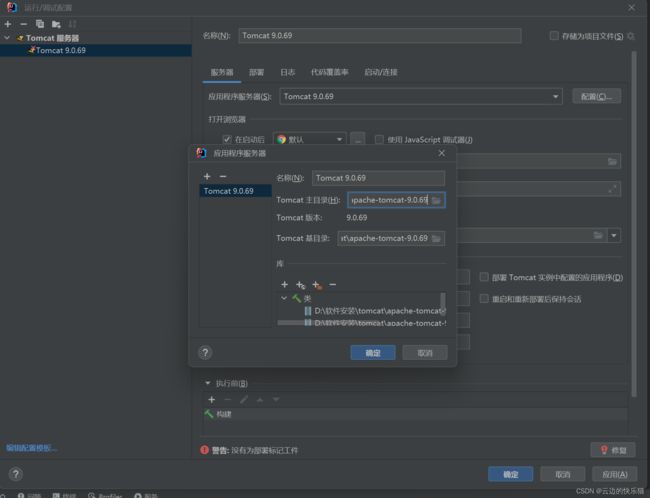Click Configure button next to application server
This screenshot has height=498, width=650.
597,97
